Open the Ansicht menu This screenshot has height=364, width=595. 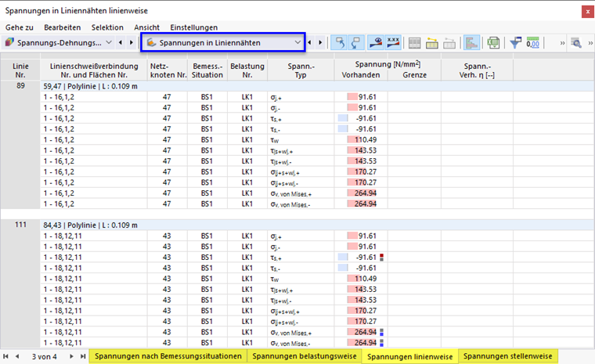click(x=147, y=27)
